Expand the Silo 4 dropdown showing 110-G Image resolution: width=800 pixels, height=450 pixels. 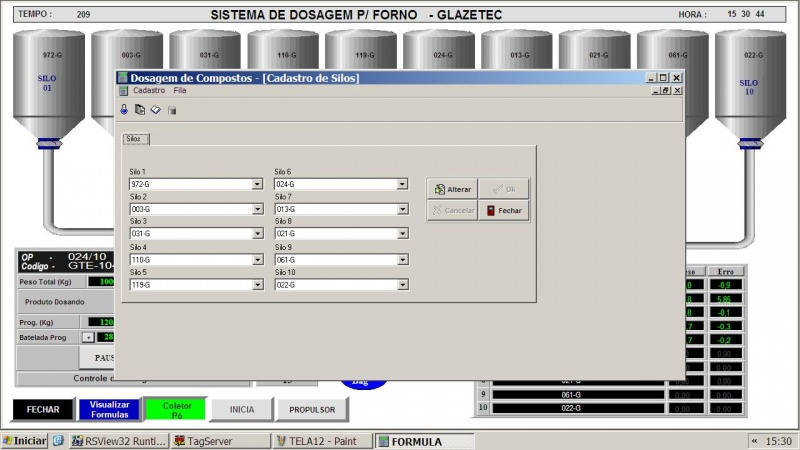point(257,260)
